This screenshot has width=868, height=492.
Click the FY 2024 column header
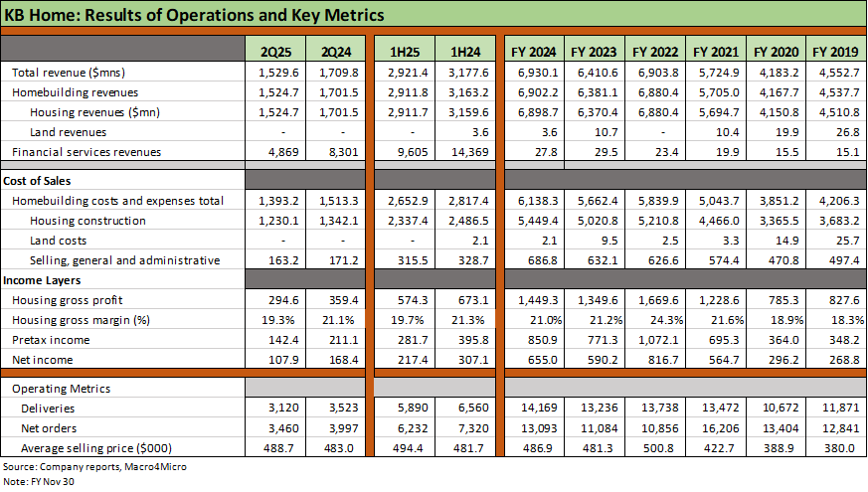(534, 52)
